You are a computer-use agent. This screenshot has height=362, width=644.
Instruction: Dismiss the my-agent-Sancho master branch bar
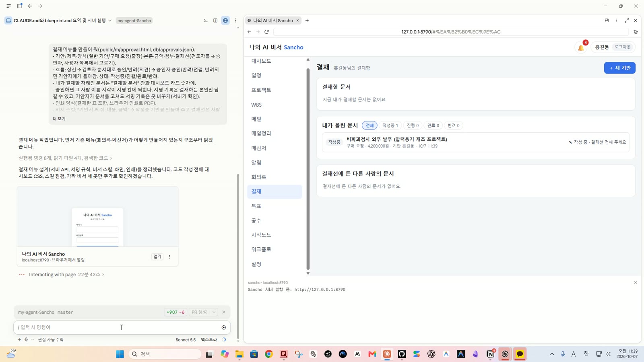224,312
